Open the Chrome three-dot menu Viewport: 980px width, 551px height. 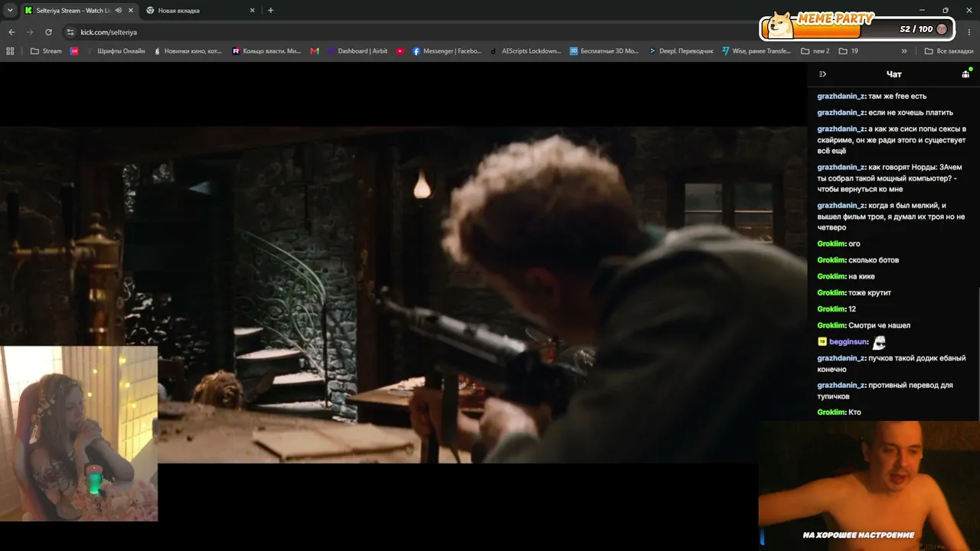tap(969, 32)
